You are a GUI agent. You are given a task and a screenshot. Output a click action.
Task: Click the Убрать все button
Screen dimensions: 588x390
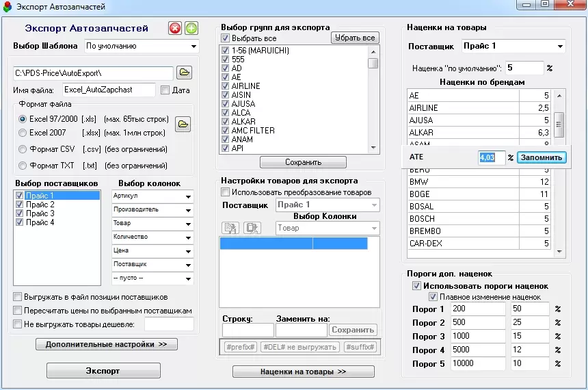[x=355, y=38]
